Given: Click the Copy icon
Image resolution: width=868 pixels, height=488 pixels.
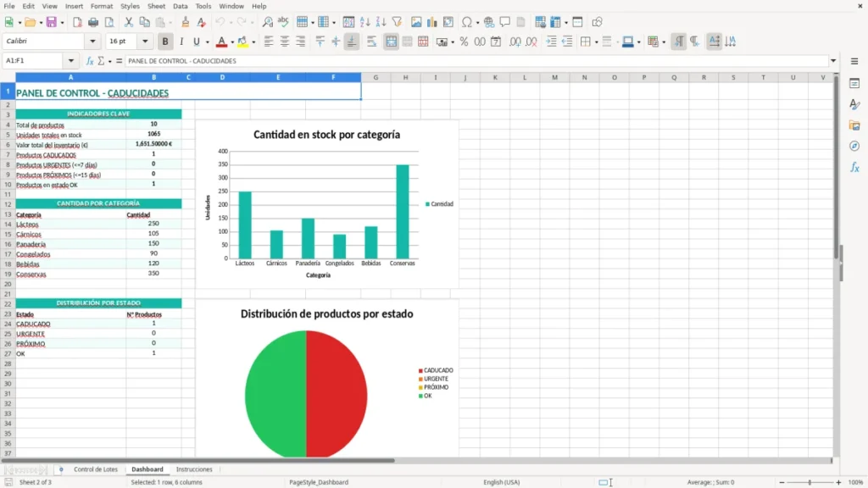Looking at the screenshot, I should (144, 22).
